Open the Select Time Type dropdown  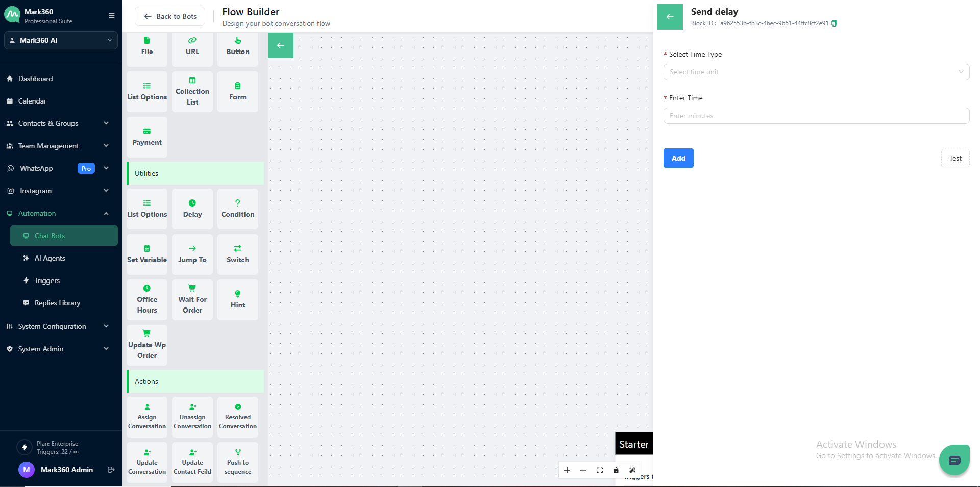pyautogui.click(x=816, y=72)
